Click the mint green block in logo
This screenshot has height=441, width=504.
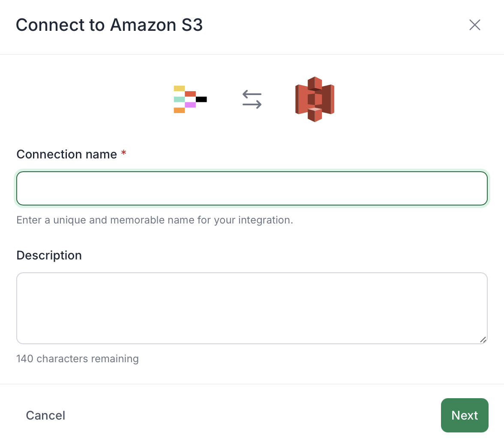point(179,99)
